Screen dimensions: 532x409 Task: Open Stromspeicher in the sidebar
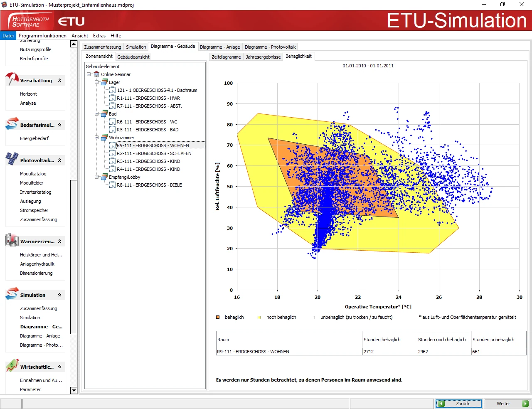coord(34,210)
